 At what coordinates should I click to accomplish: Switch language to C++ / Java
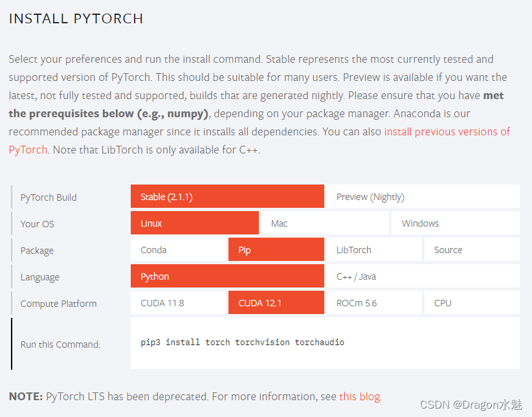click(423, 276)
